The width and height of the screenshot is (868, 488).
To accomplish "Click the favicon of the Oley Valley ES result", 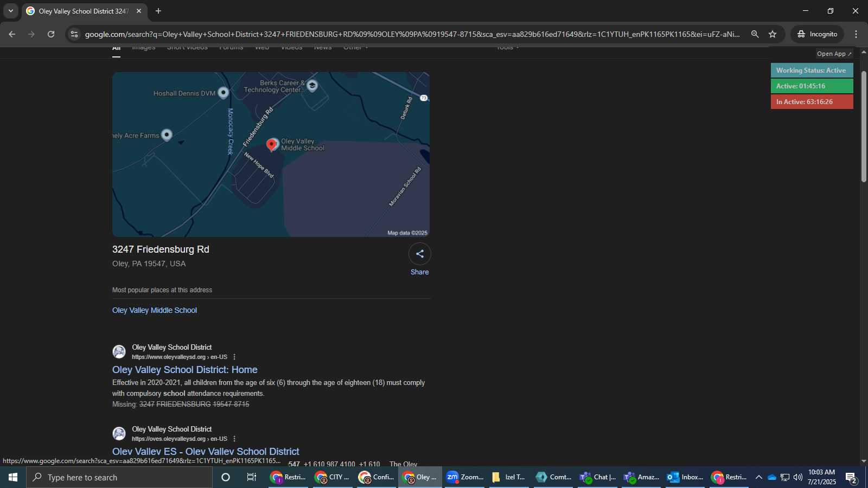I will tap(119, 434).
